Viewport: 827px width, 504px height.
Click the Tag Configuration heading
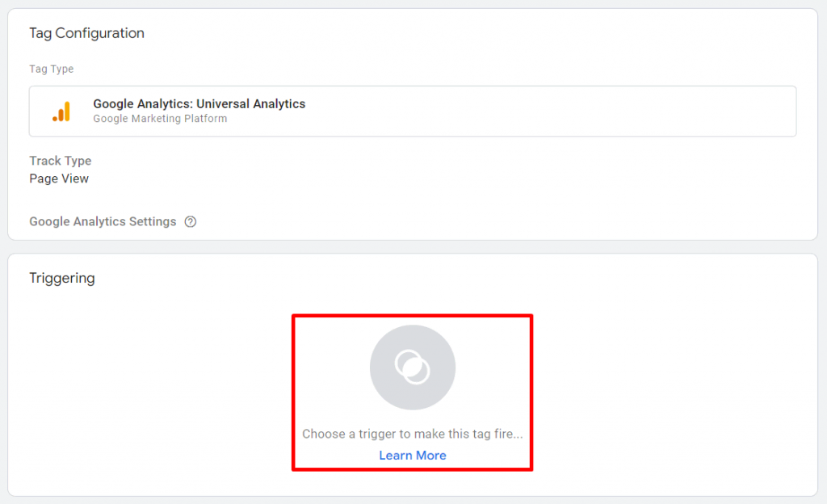point(86,33)
